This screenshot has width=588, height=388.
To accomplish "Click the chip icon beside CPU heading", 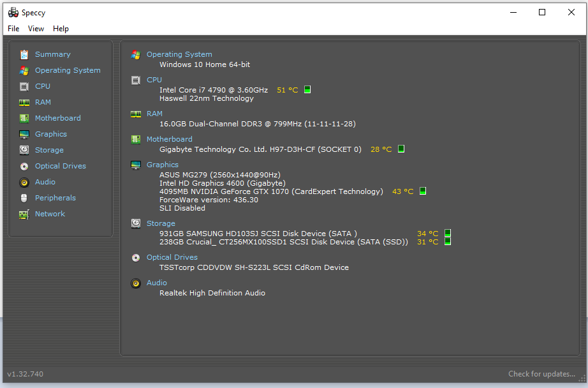I will 136,80.
